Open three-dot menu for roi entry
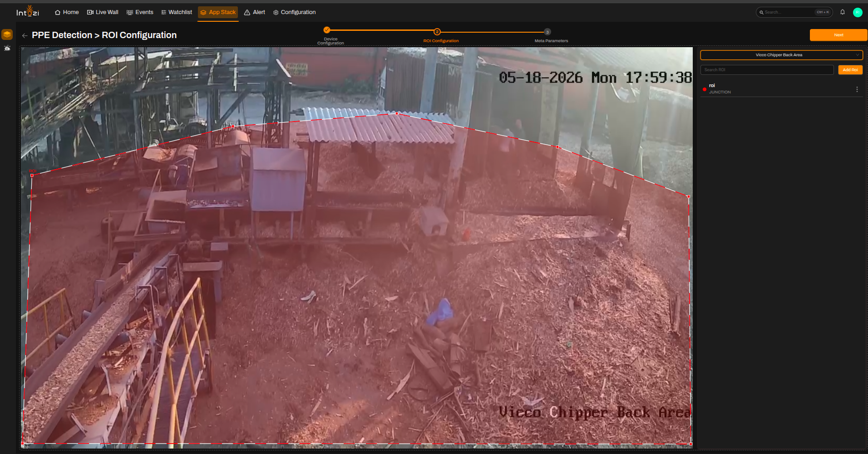Screen dimensions: 868x454 pyautogui.click(x=857, y=89)
